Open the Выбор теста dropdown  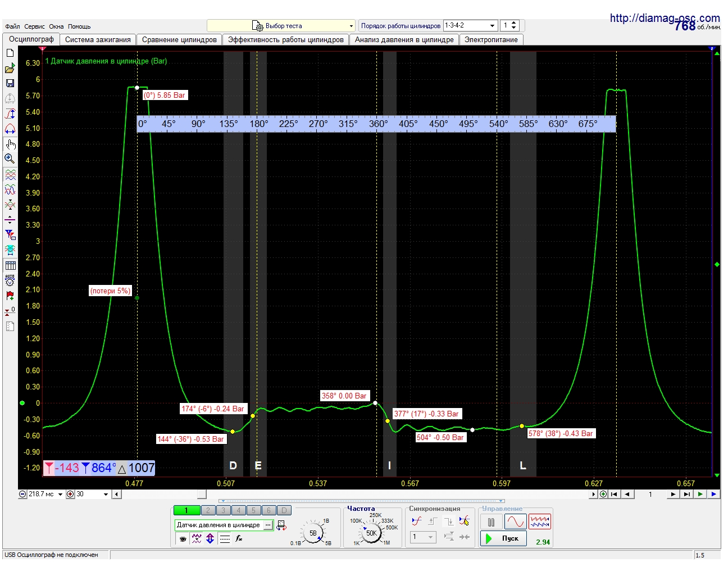pyautogui.click(x=281, y=26)
